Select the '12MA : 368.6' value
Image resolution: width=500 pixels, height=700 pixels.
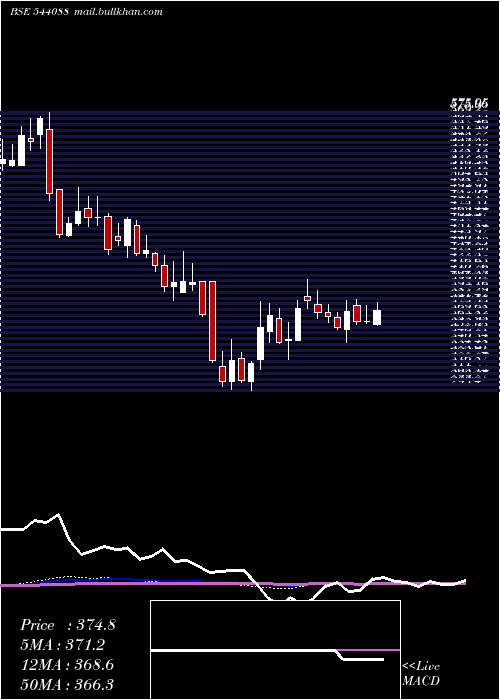tap(67, 665)
